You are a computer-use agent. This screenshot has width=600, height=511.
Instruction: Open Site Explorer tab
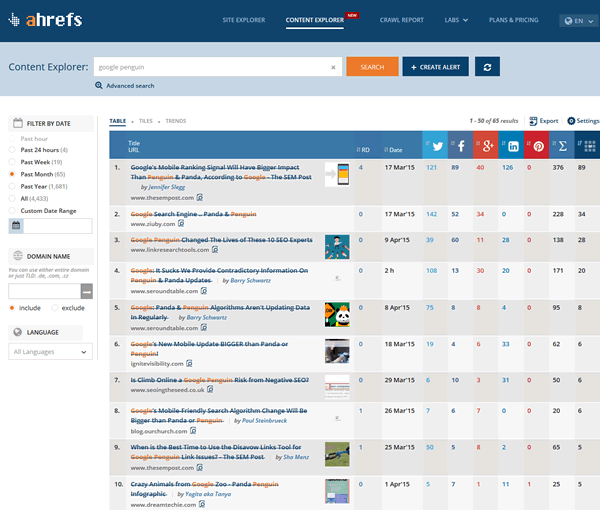click(244, 20)
